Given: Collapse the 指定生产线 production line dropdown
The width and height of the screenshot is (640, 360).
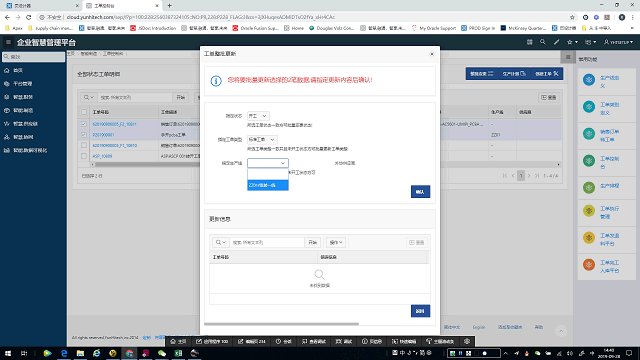Looking at the screenshot, I should (x=268, y=163).
